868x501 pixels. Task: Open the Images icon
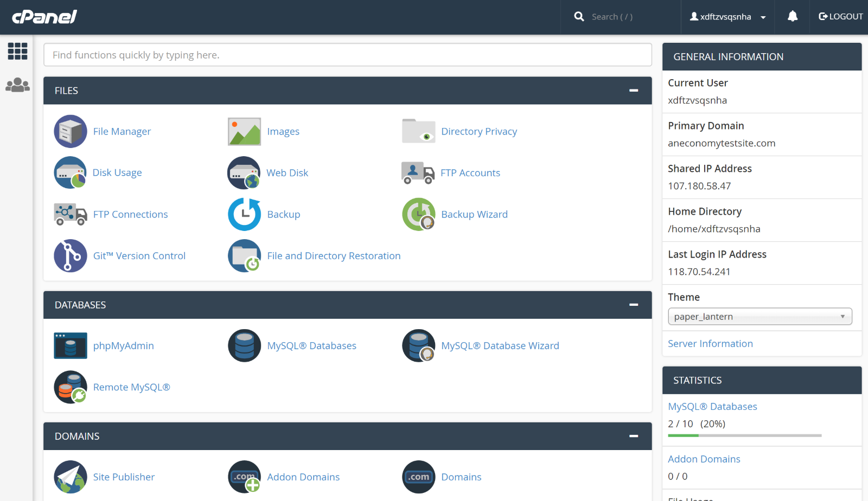click(245, 131)
